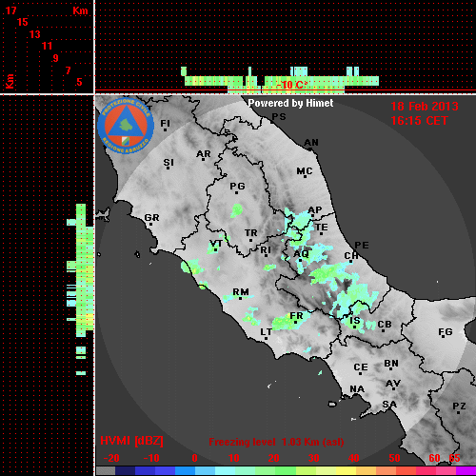The width and height of the screenshot is (476, 476).
Task: Click the '50' value on the dBZ scale
Action: (x=394, y=458)
